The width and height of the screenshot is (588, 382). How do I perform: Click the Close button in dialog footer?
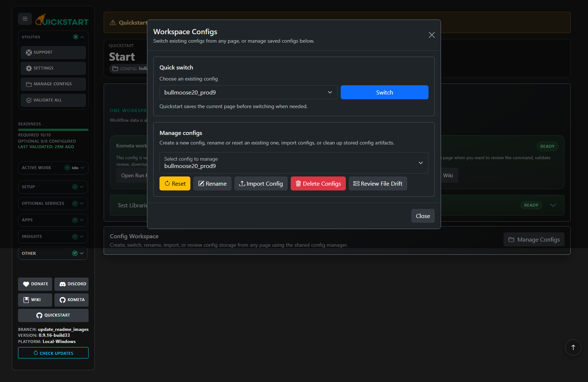(423, 216)
